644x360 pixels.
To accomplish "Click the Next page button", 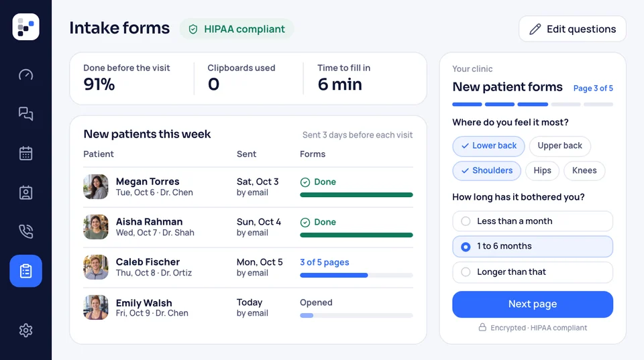I will [x=532, y=304].
